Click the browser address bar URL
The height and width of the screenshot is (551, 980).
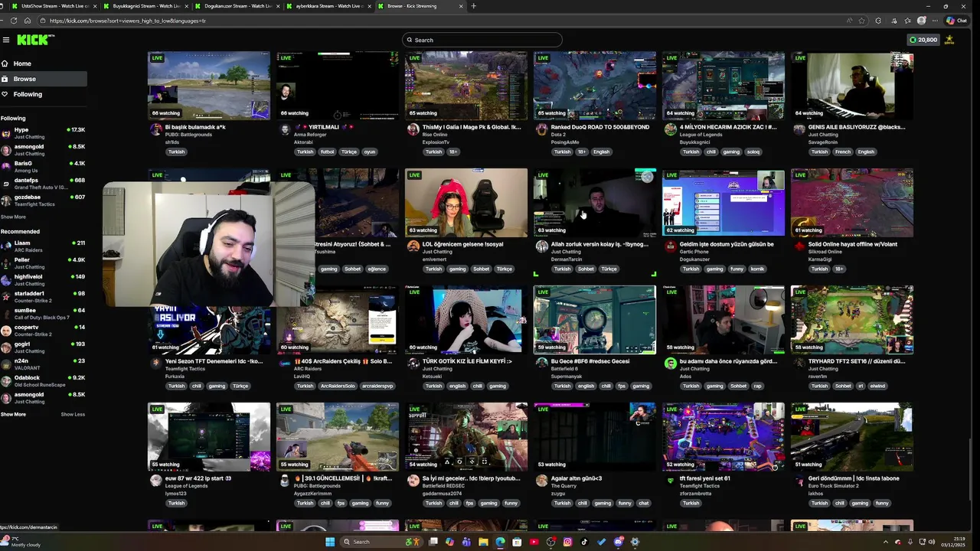[127, 21]
